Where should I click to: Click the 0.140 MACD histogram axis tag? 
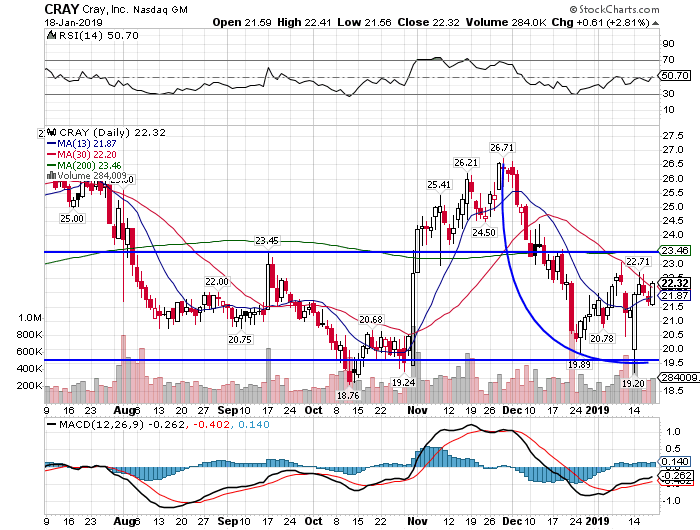coord(675,462)
